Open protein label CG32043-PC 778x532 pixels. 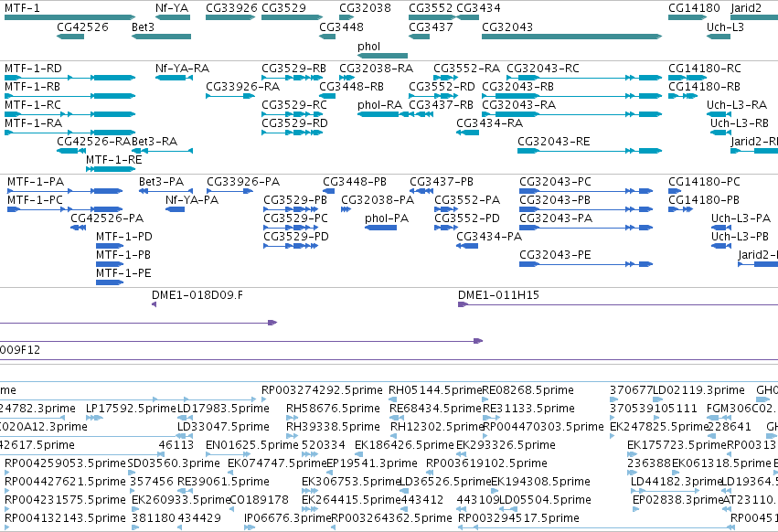(x=555, y=182)
